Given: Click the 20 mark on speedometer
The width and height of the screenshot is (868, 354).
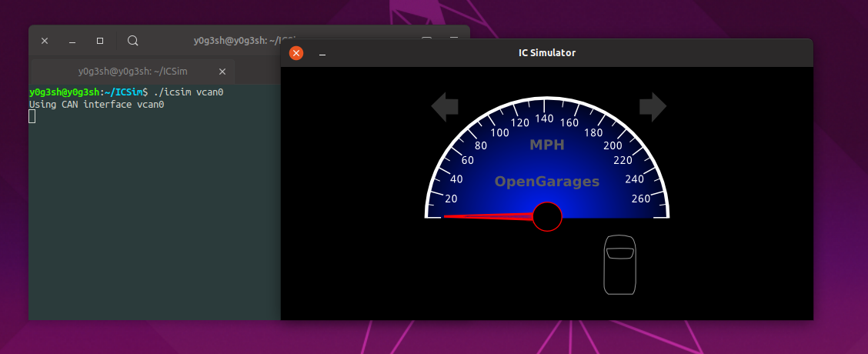Looking at the screenshot, I should 451,199.
